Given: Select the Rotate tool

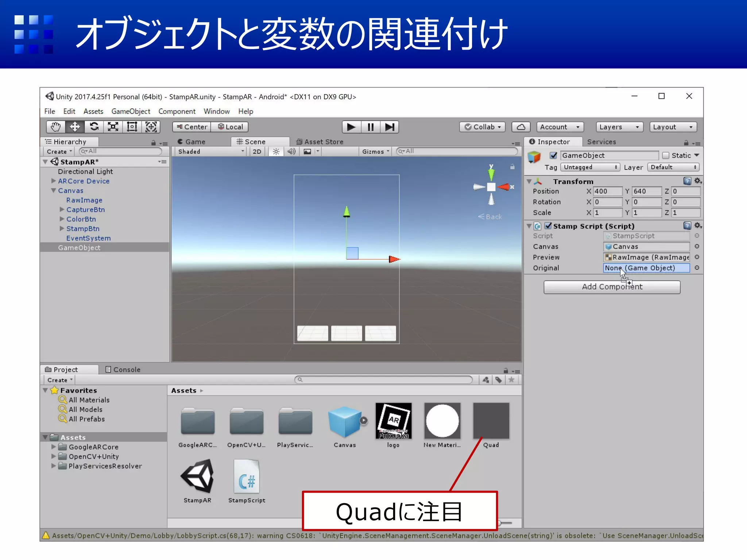Looking at the screenshot, I should tap(94, 127).
